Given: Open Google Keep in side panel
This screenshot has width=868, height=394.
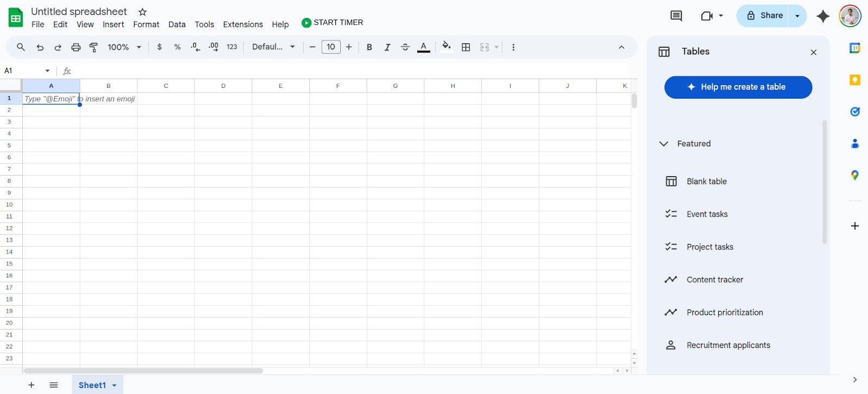Looking at the screenshot, I should [854, 80].
